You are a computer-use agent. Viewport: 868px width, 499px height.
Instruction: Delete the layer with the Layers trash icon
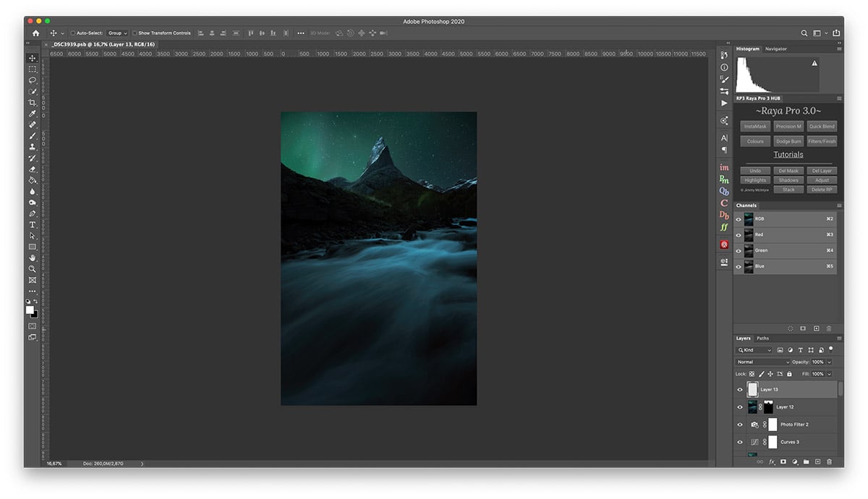829,461
